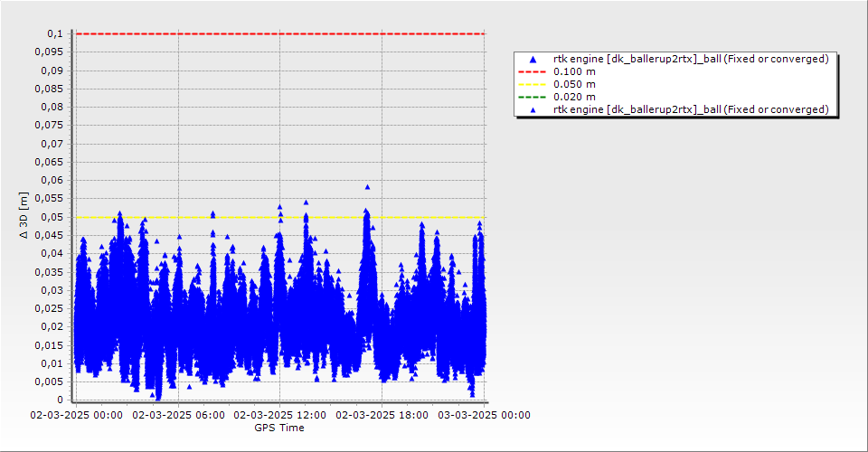Screen dimensions: 868x452
Task: Click the large blue triangle legend icon
Action: [x=533, y=59]
